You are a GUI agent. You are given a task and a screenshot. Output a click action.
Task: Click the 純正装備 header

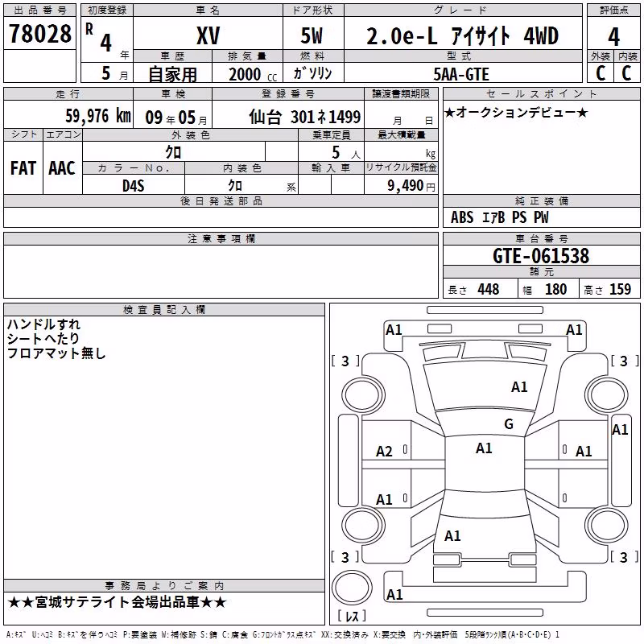[541, 200]
